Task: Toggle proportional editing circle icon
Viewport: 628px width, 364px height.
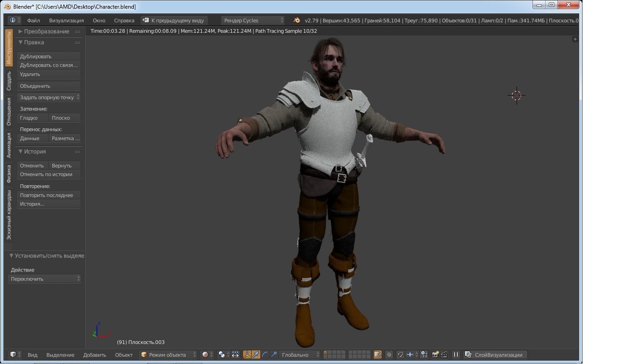Action: (389, 355)
